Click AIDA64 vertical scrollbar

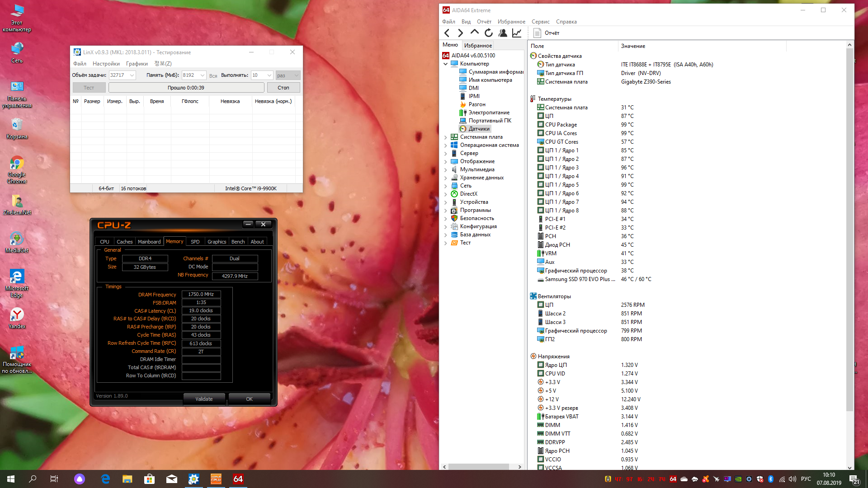click(x=849, y=226)
